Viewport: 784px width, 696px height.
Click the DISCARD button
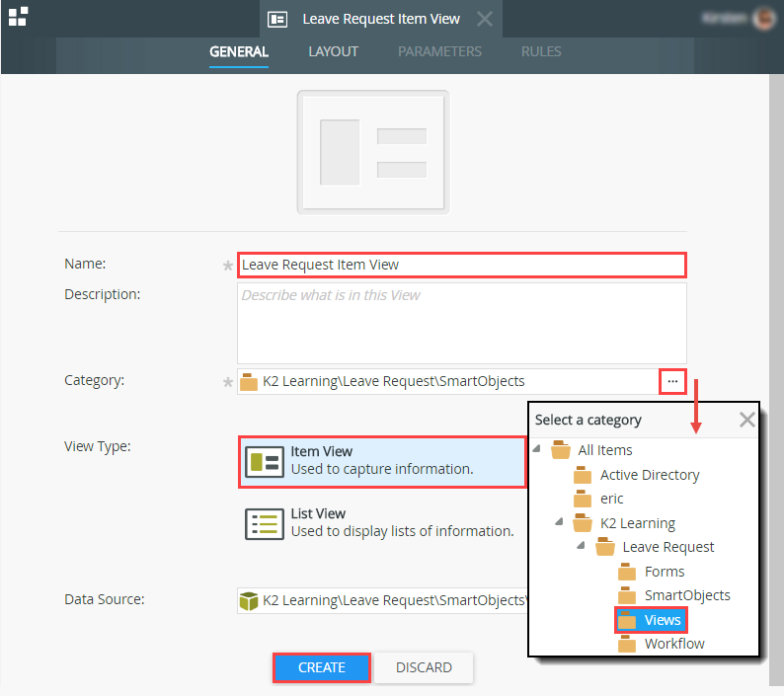[424, 667]
